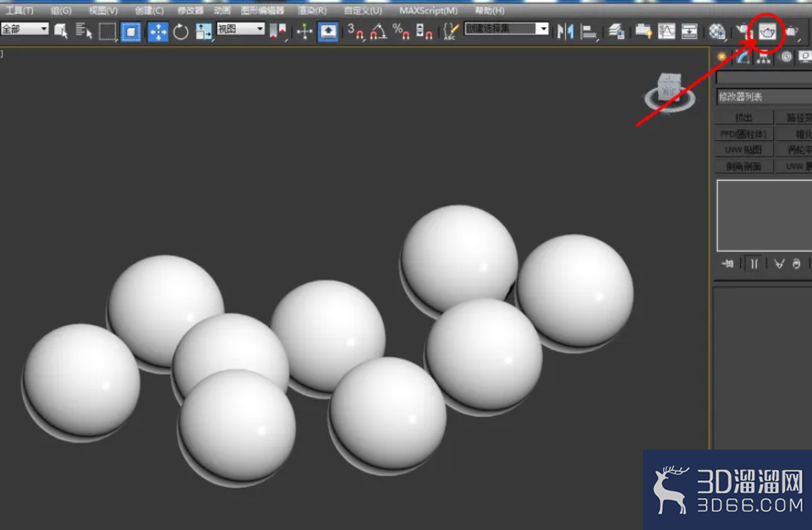Image resolution: width=812 pixels, height=530 pixels.
Task: Click the Align tool icon
Action: [589, 31]
